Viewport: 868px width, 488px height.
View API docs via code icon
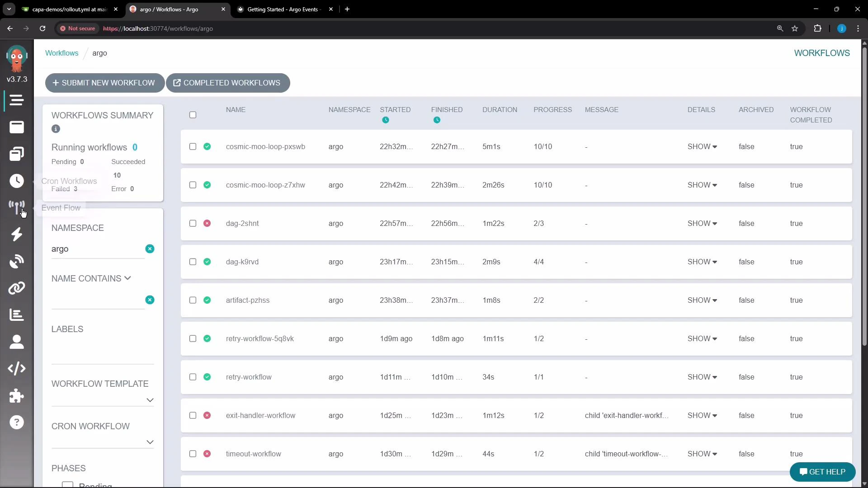[17, 368]
